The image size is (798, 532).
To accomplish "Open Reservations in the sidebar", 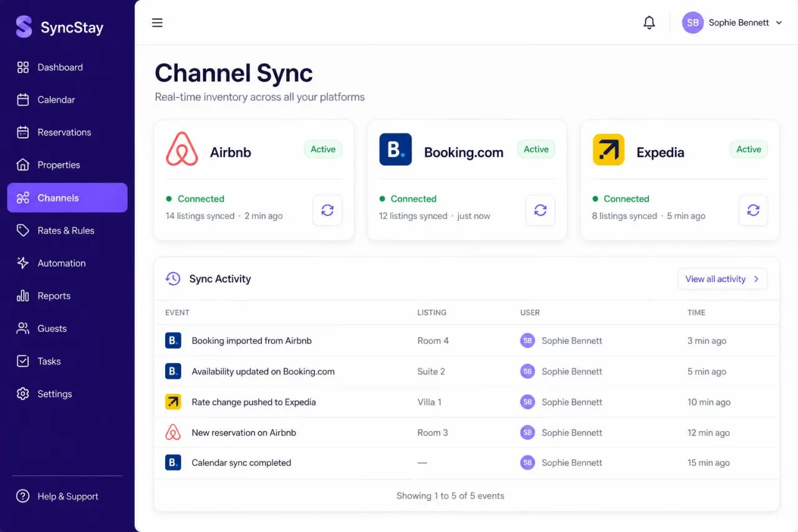I will (67, 132).
